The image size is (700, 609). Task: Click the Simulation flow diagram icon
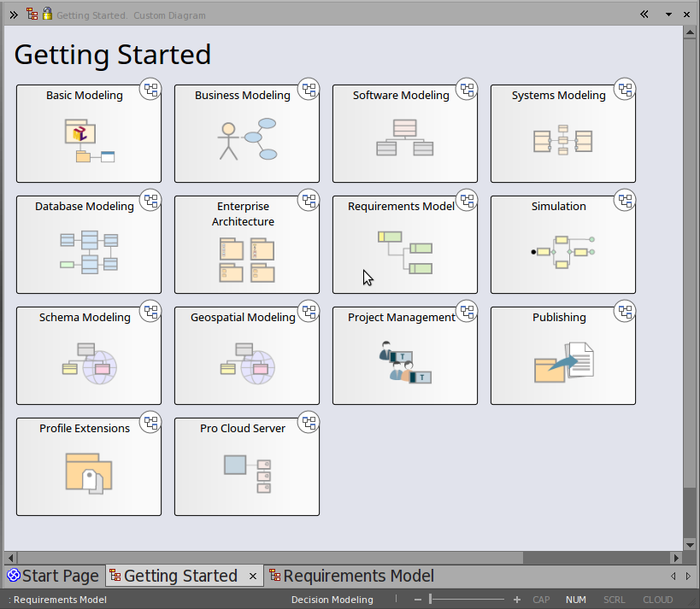(562, 251)
